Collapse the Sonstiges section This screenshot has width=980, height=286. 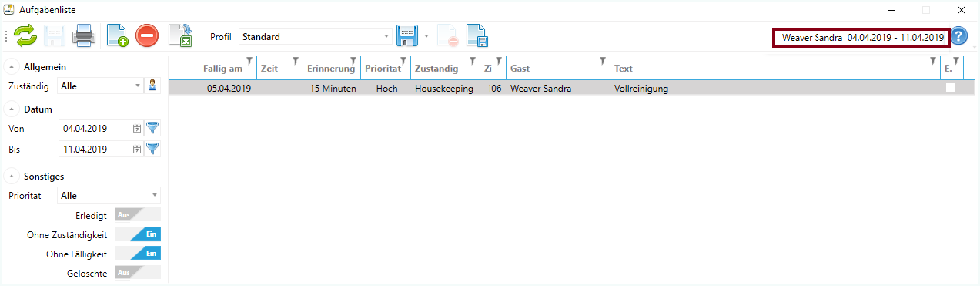[12, 177]
